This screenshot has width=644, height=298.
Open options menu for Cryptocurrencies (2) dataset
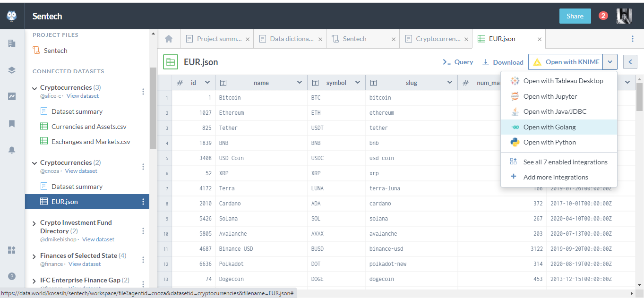143,167
